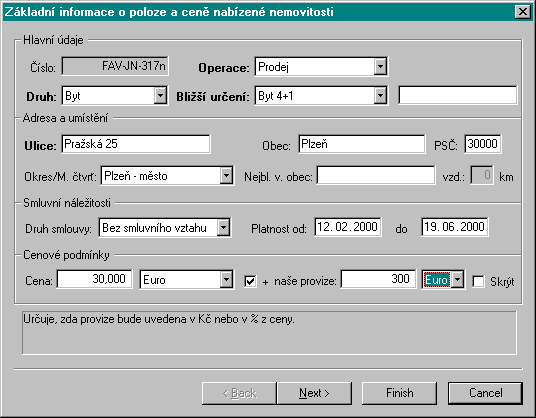Image resolution: width=536 pixels, height=418 pixels.
Task: Open the provize currency dropdown arrow
Action: point(457,280)
